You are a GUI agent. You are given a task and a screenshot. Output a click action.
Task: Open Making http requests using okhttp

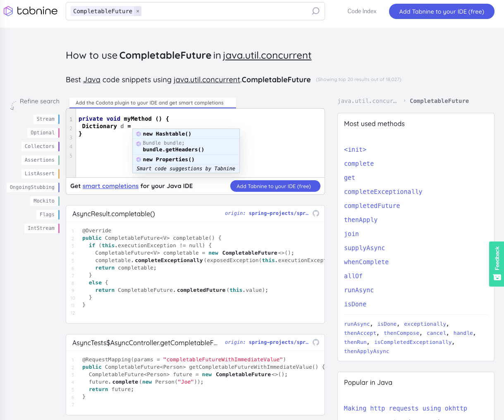click(406, 408)
